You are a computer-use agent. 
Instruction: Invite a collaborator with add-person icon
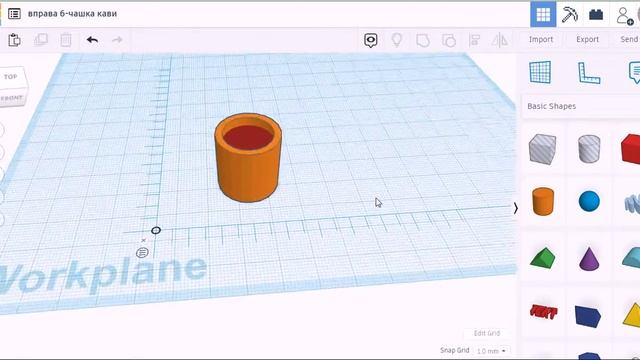[x=624, y=16]
